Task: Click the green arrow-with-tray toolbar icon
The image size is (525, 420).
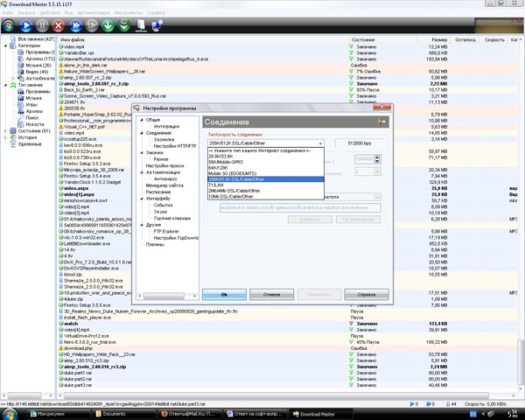Action: (x=124, y=25)
